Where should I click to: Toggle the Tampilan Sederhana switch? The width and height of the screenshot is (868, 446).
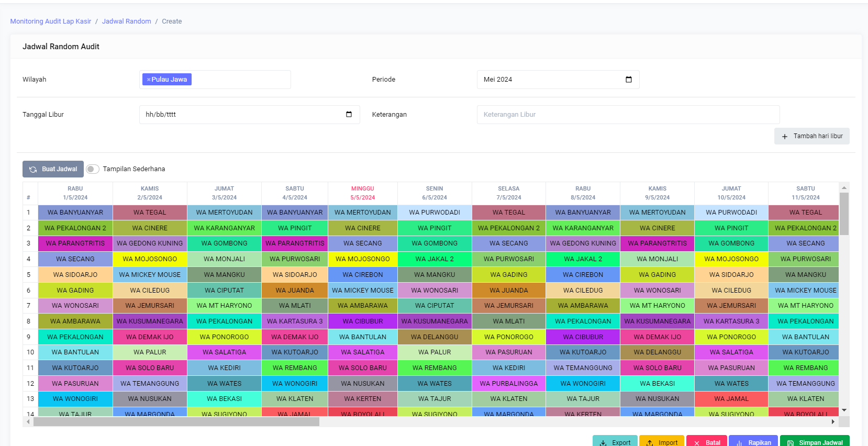[x=93, y=169]
